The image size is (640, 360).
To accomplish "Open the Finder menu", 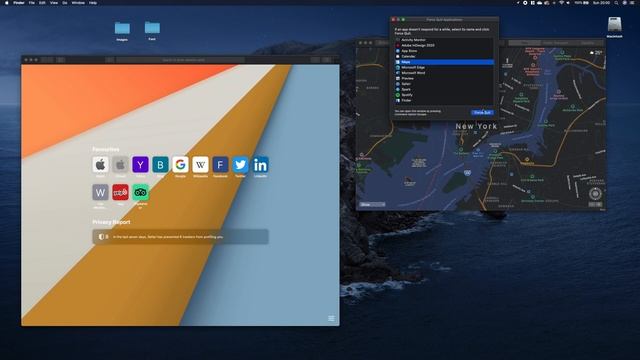I will [18, 3].
